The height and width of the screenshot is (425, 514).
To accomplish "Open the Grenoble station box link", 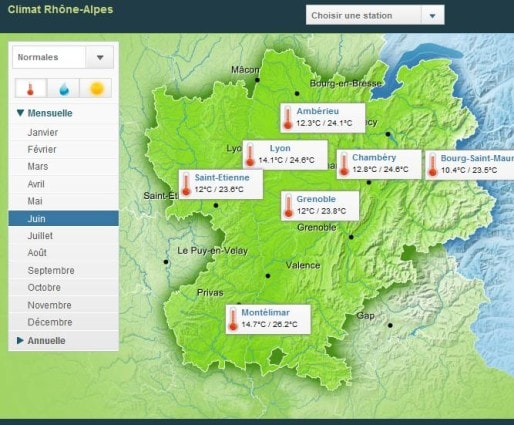I will coord(316,199).
